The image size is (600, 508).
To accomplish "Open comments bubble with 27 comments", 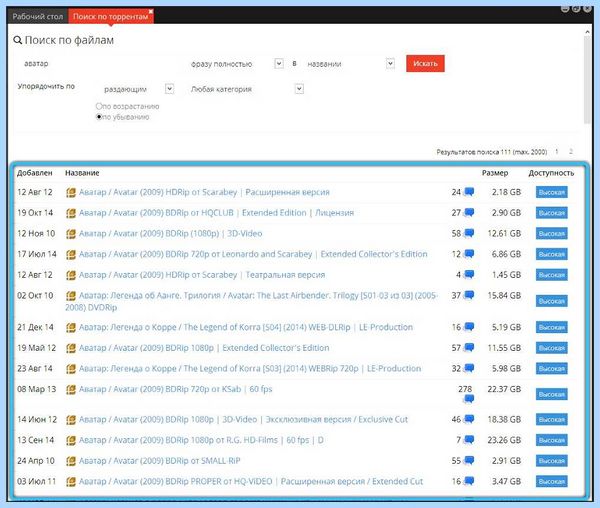I will click(x=469, y=213).
